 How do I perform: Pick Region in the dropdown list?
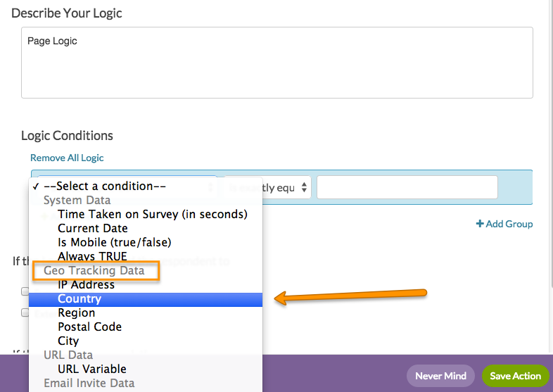[76, 313]
